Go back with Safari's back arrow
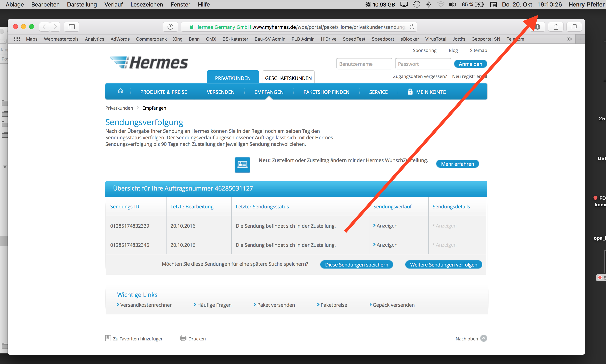 click(44, 27)
